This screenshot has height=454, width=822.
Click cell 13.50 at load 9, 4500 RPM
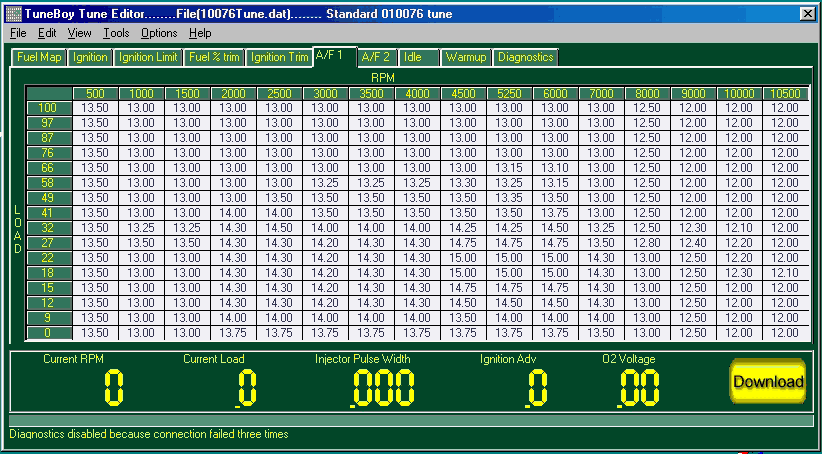(463, 318)
